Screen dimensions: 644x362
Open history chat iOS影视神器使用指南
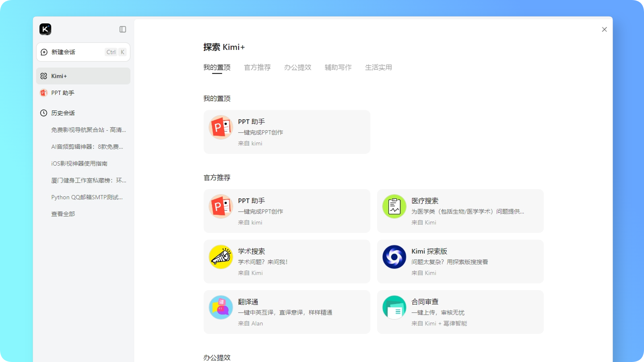coord(79,164)
